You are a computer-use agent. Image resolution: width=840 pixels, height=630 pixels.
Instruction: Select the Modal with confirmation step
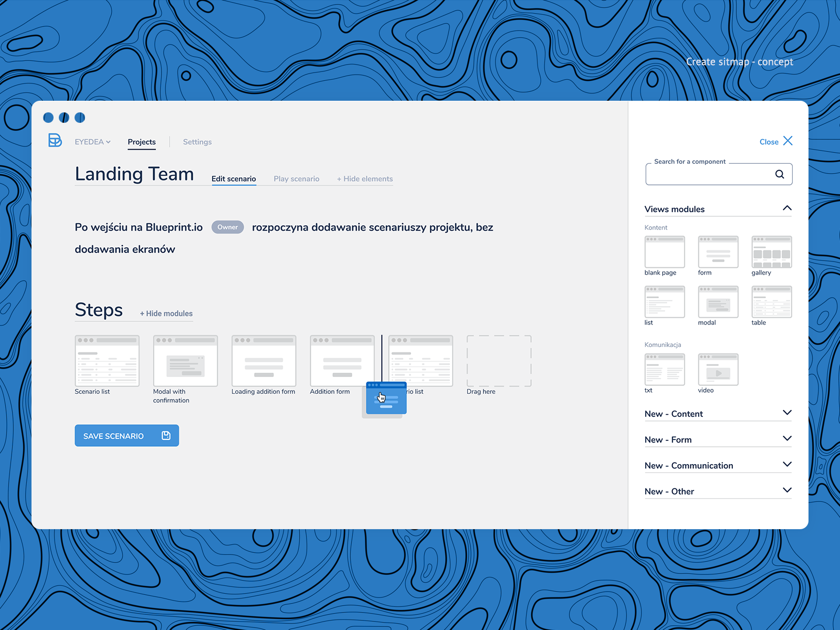(185, 361)
